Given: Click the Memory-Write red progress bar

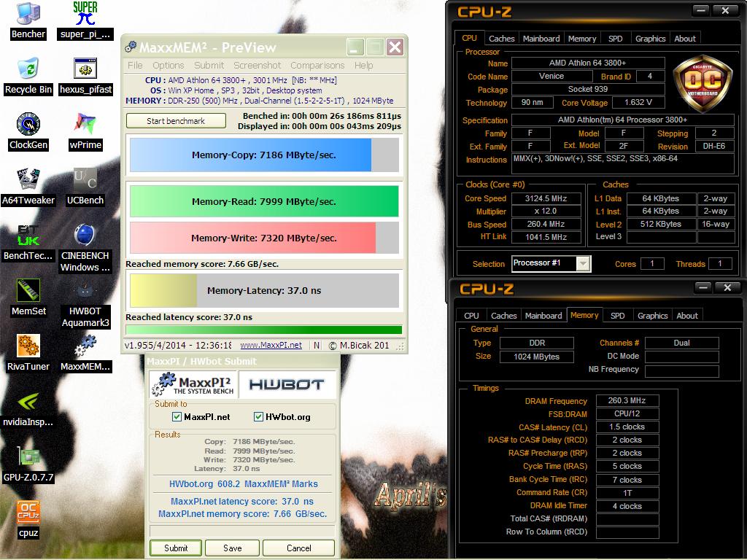Looking at the screenshot, I should (x=264, y=238).
